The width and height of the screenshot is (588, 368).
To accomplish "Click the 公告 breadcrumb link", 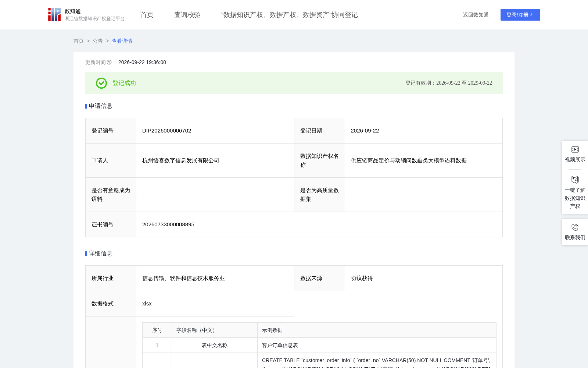I will pyautogui.click(x=98, y=41).
